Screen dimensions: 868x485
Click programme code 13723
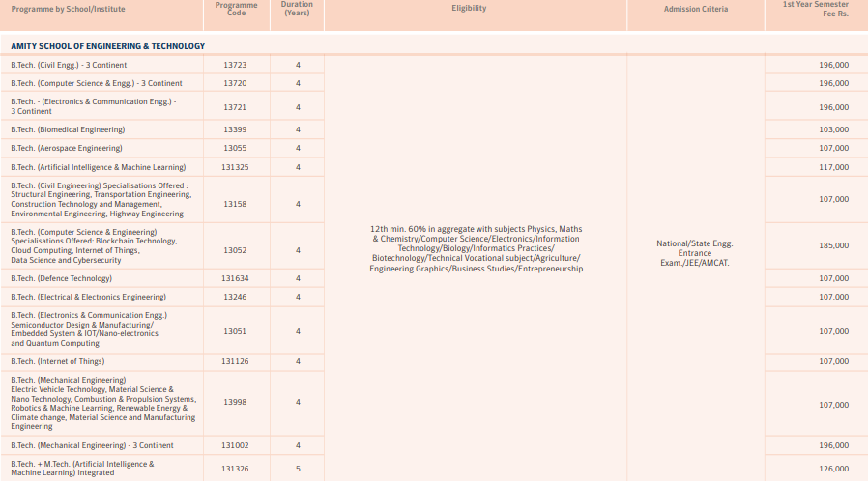tap(235, 65)
